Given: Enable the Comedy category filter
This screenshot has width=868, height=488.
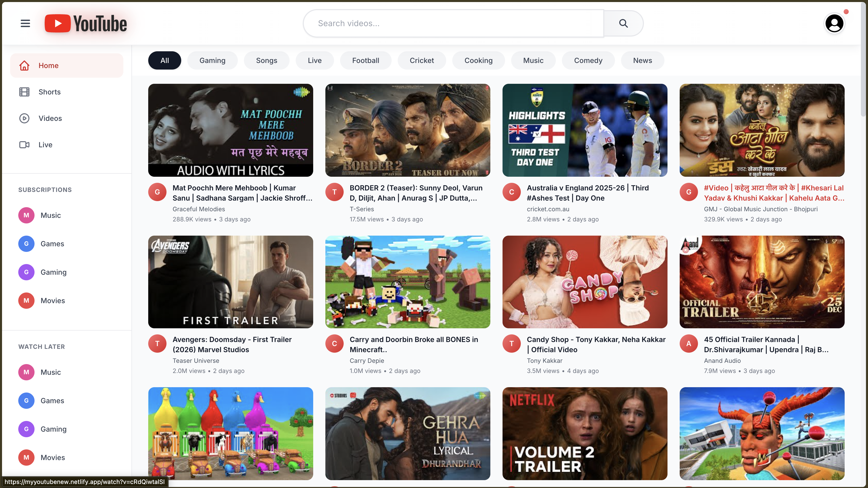Looking at the screenshot, I should click(x=588, y=60).
